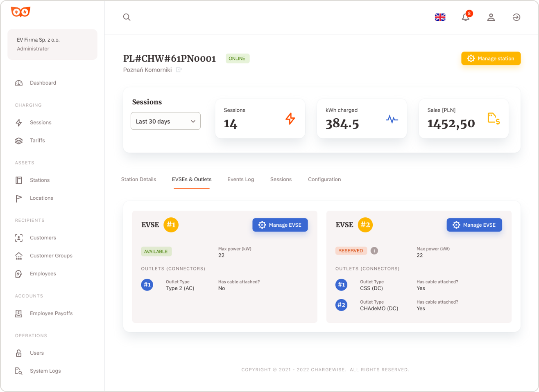
Task: Switch to the Station Details tab
Action: coord(138,179)
